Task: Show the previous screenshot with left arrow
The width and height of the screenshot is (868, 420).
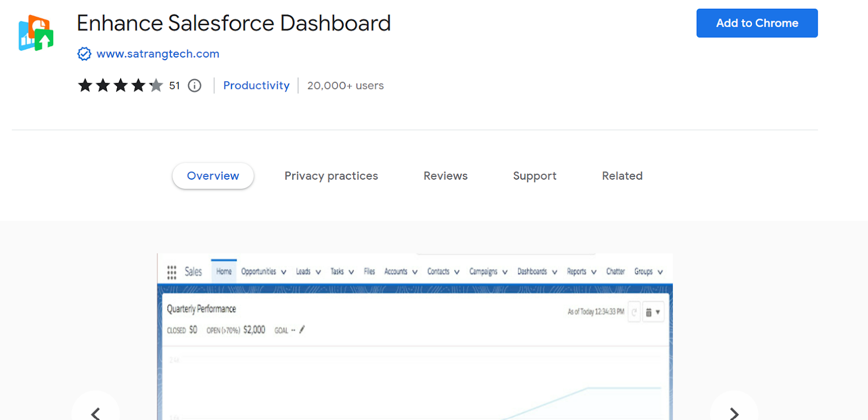Action: [95, 413]
